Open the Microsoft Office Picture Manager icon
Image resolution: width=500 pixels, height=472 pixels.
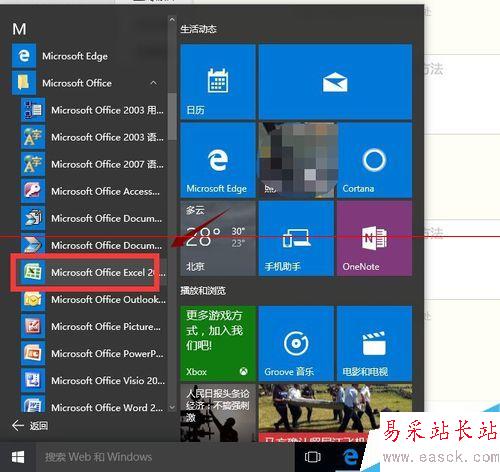click(33, 326)
